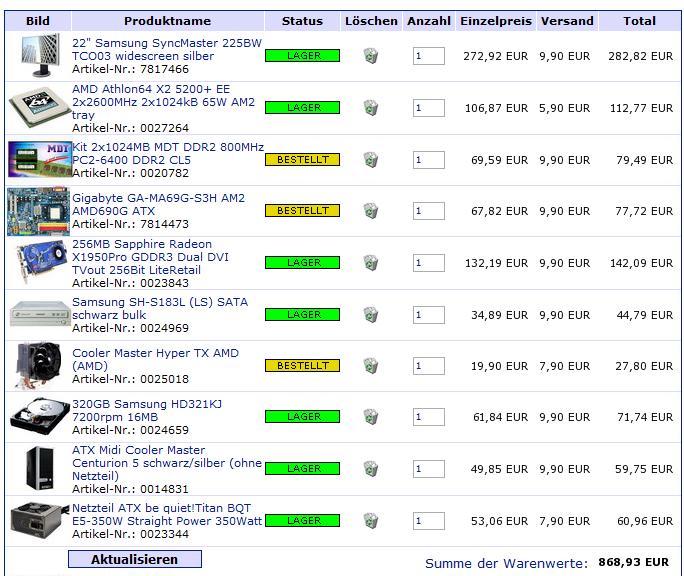Click the Anzahl column header

(429, 21)
